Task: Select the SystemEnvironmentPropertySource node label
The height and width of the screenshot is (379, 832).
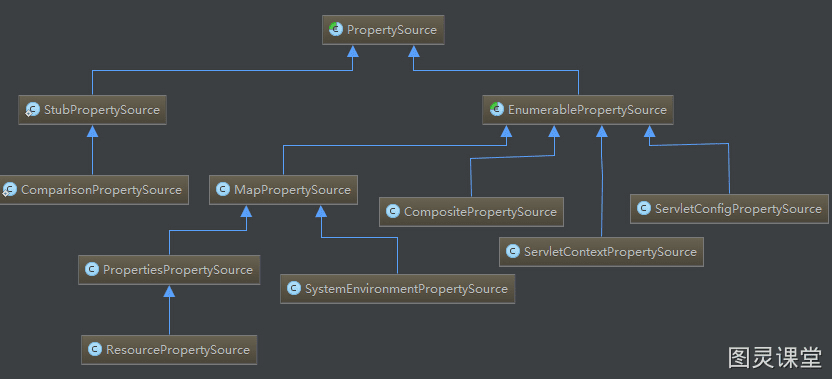Action: coord(406,289)
